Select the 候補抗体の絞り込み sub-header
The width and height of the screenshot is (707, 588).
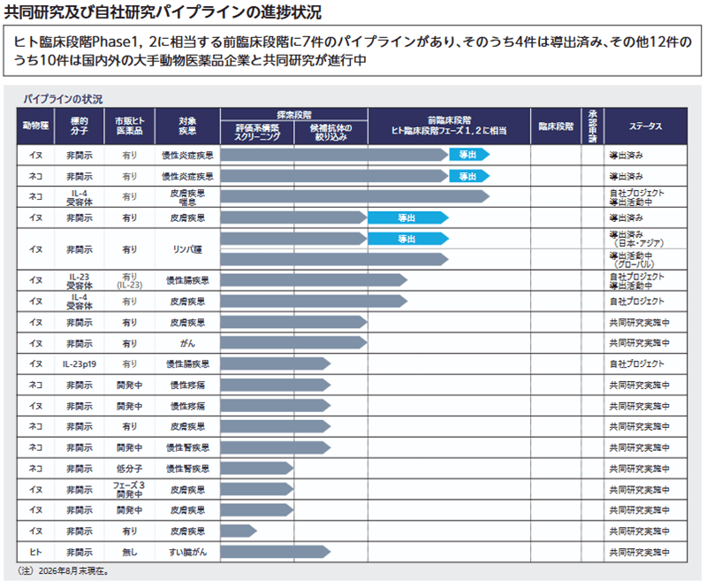click(331, 133)
